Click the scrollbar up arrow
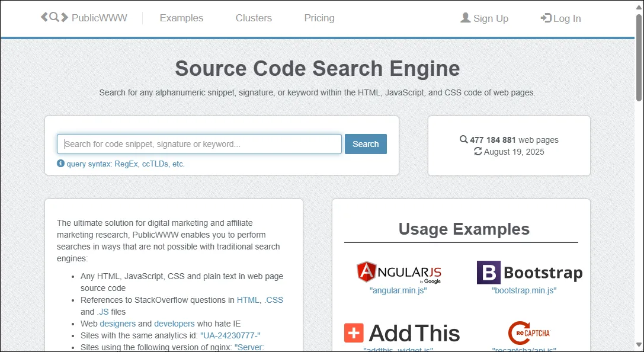 point(639,7)
